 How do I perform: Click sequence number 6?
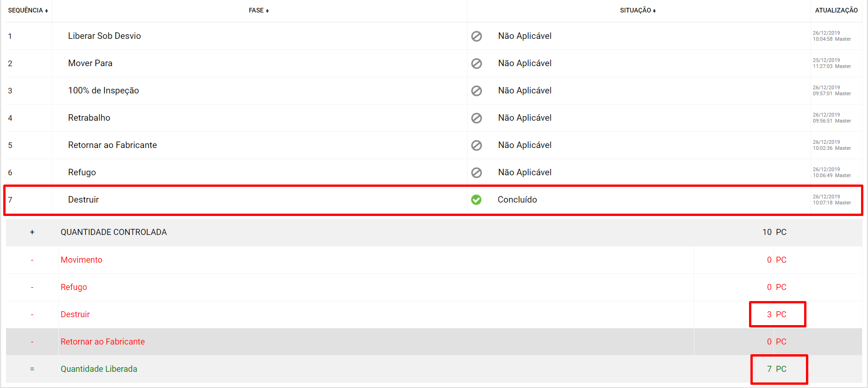tap(10, 172)
